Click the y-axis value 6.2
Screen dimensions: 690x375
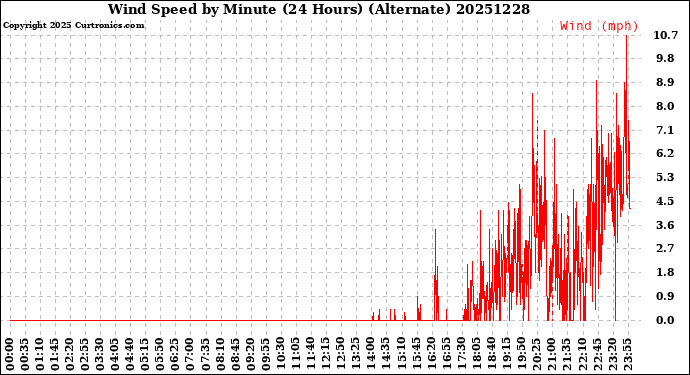(665, 154)
